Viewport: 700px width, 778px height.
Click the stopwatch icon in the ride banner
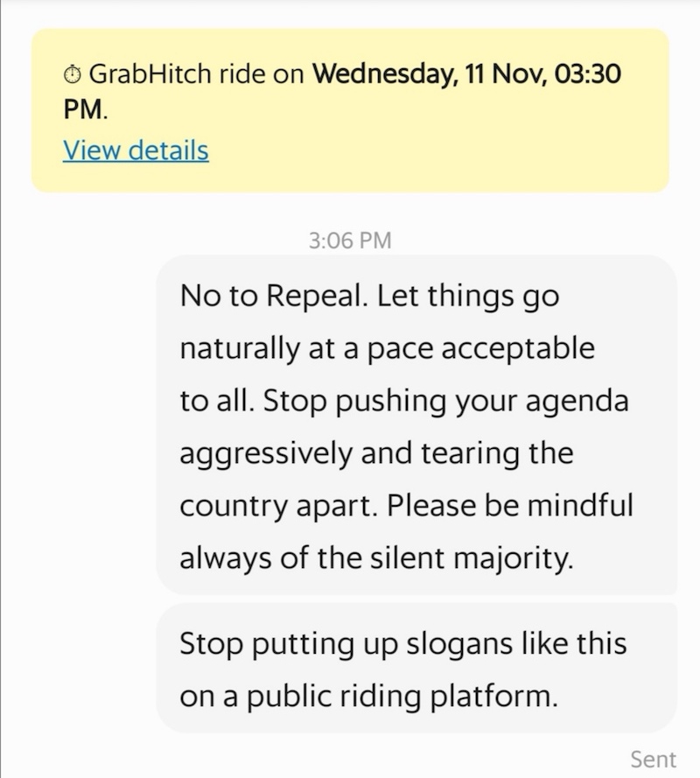click(x=73, y=75)
